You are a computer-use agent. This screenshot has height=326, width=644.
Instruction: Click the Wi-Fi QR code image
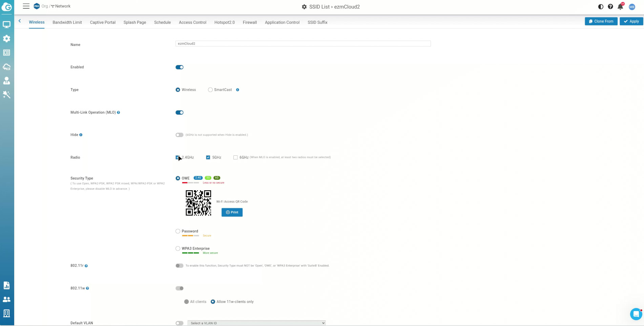pyautogui.click(x=199, y=203)
